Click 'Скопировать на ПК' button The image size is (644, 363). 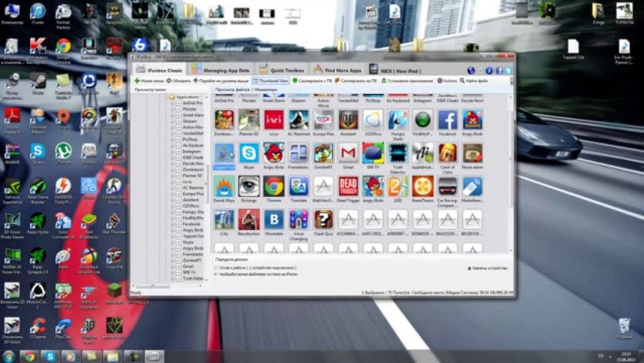click(356, 81)
